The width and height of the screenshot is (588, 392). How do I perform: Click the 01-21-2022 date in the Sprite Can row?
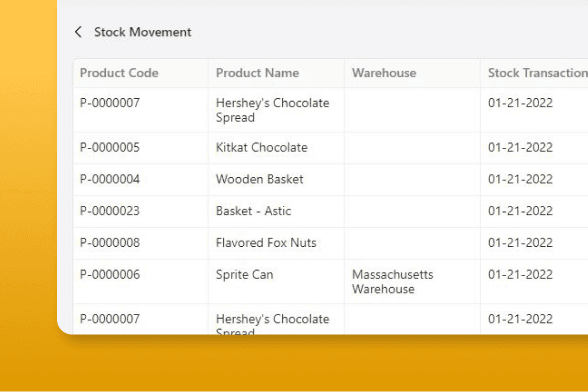520,274
